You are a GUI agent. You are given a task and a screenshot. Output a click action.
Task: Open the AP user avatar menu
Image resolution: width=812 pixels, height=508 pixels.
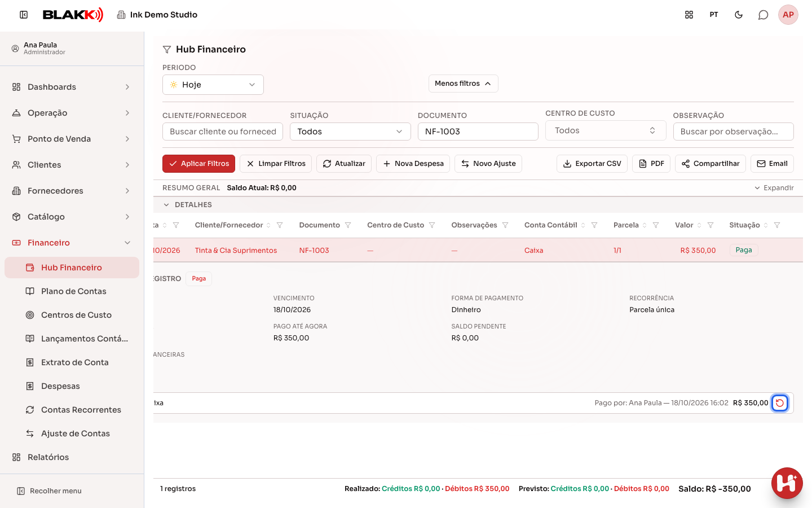(788, 15)
